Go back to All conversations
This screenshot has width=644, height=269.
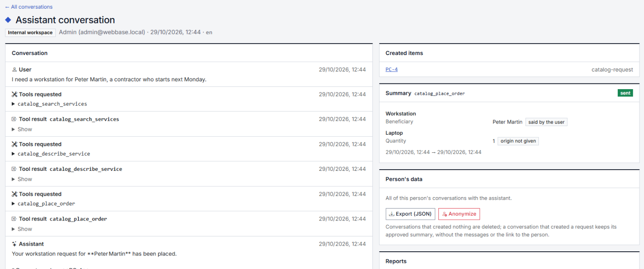29,7
